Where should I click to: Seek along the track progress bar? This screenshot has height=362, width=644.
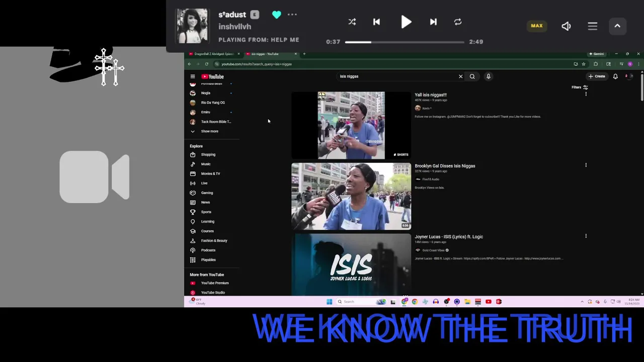point(405,42)
